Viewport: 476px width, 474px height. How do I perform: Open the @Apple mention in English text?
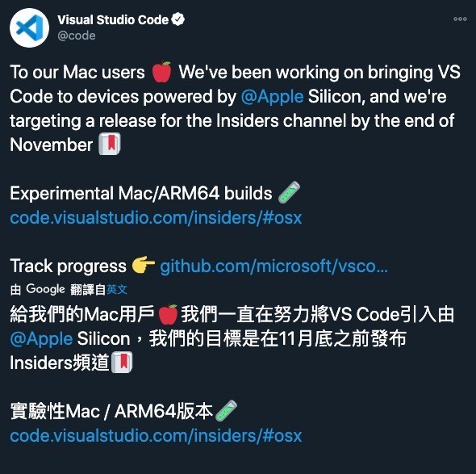tap(273, 97)
